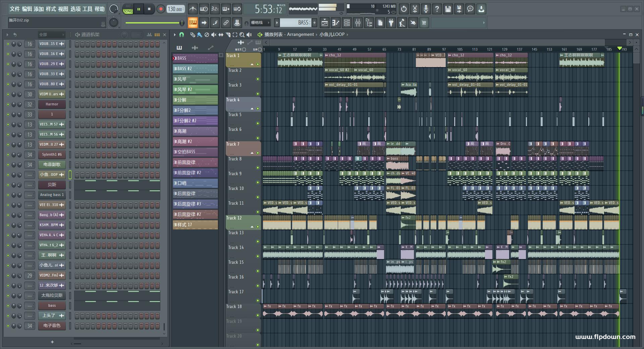Image resolution: width=644 pixels, height=349 pixels.
Task: Select the playlist slice tool
Action: pos(228,35)
